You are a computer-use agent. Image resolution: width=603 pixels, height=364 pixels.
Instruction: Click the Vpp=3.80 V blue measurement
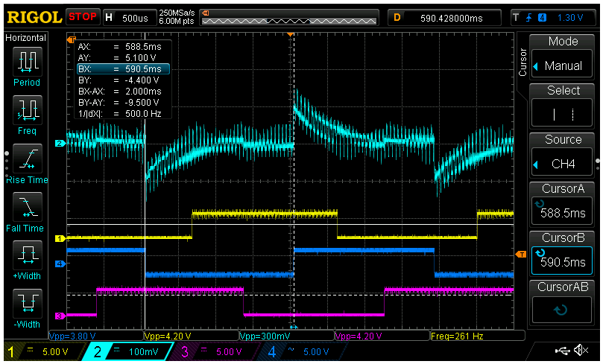point(73,336)
